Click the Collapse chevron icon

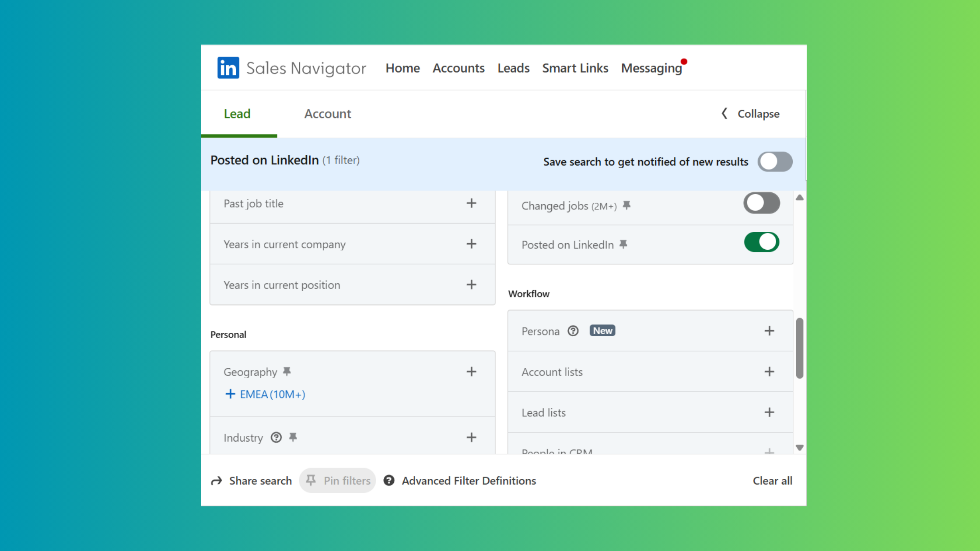(724, 114)
